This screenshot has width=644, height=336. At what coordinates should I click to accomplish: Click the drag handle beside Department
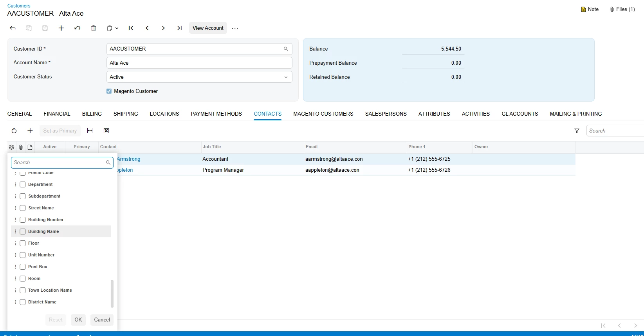click(16, 184)
